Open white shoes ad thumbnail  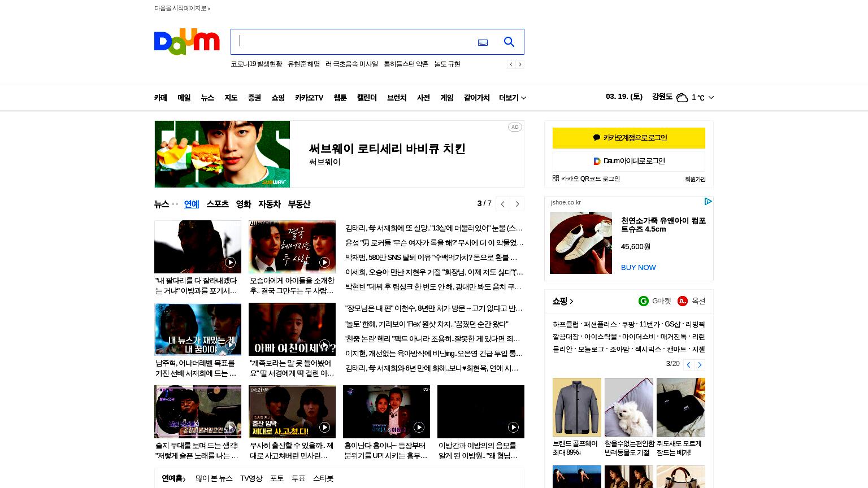tap(581, 243)
